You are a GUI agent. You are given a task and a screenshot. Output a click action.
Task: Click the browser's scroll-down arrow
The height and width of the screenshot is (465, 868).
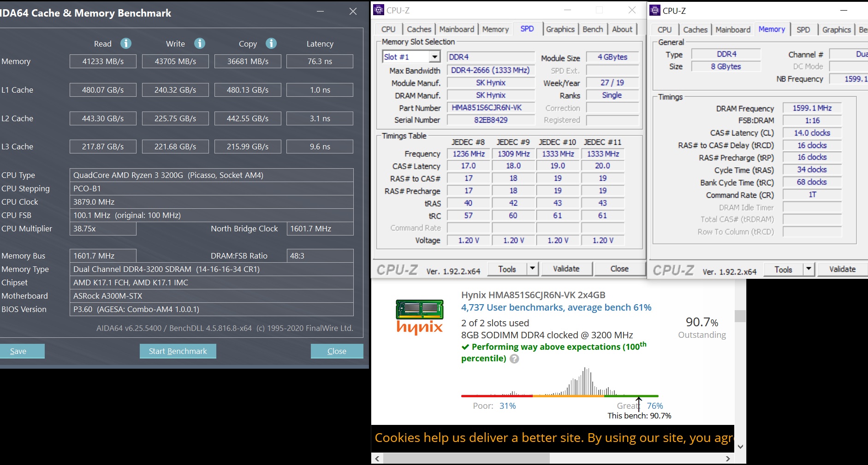tap(740, 446)
